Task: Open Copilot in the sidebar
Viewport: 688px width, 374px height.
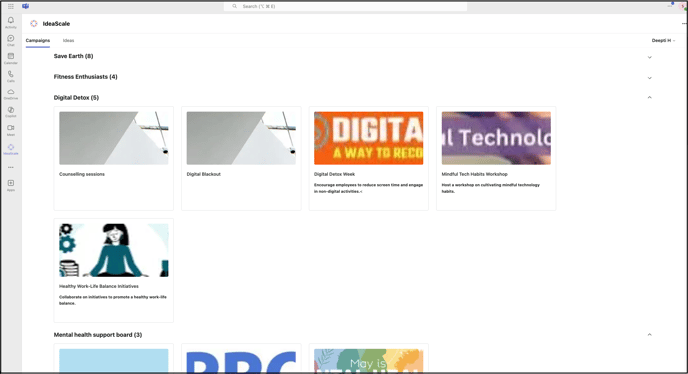Action: [x=11, y=112]
